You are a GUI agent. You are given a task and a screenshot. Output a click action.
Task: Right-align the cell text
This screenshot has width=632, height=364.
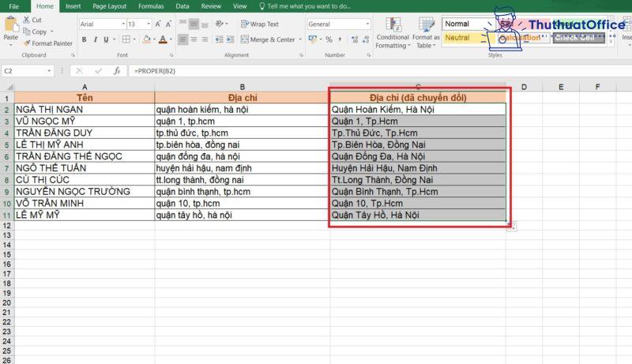pyautogui.click(x=205, y=39)
